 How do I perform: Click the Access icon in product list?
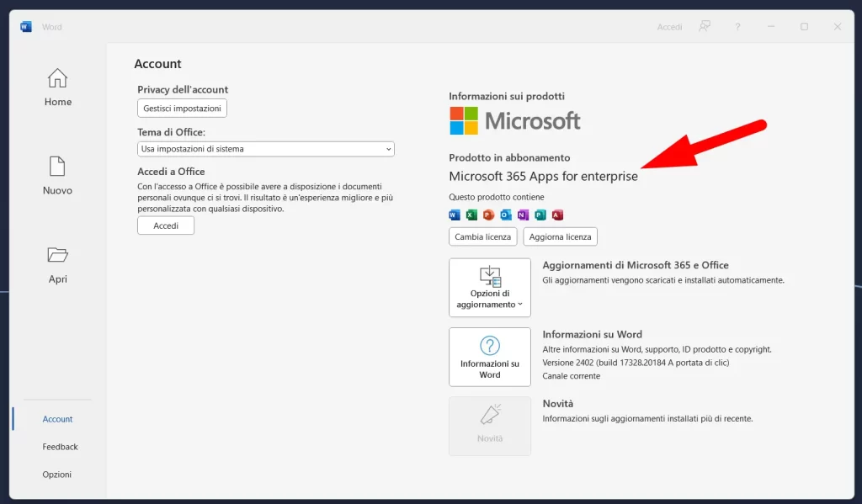click(x=557, y=215)
